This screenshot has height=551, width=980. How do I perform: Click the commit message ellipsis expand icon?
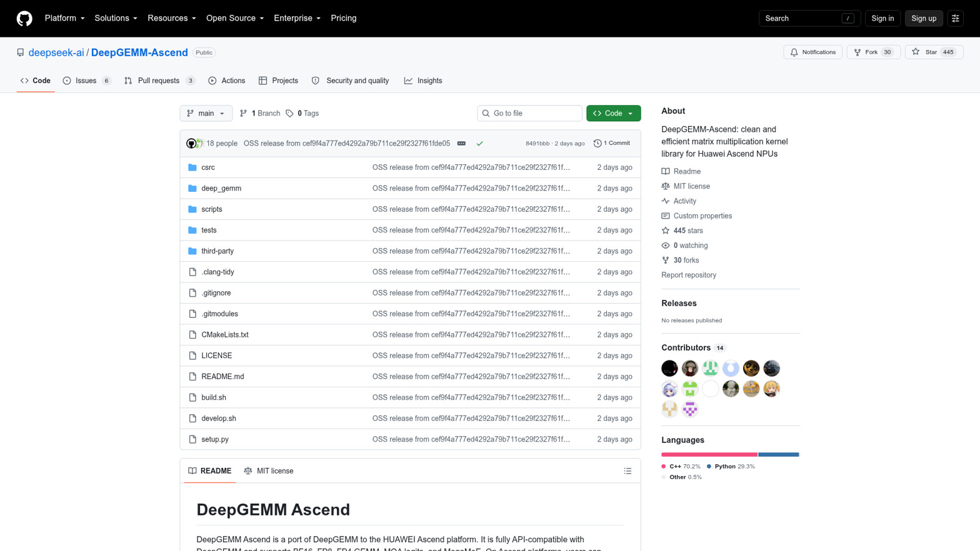[461, 143]
